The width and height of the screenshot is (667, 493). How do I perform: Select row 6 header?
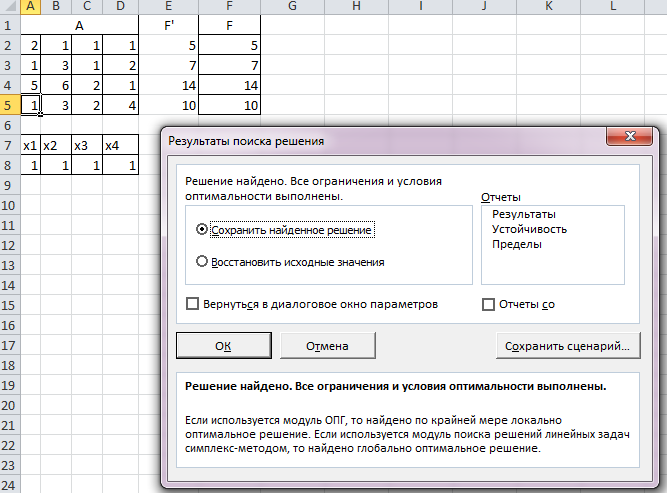(x=10, y=125)
